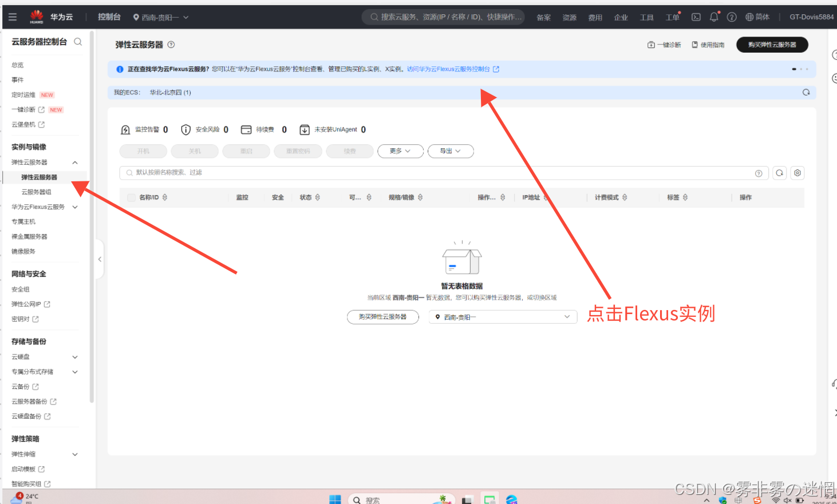Collapse the 弹性云服务器 sidebar group

coord(74,162)
